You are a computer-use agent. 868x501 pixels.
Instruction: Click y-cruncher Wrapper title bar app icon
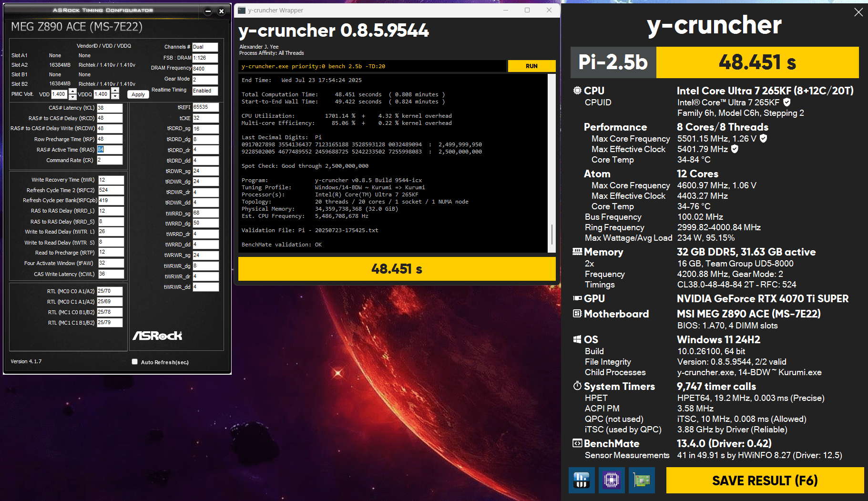coord(242,10)
